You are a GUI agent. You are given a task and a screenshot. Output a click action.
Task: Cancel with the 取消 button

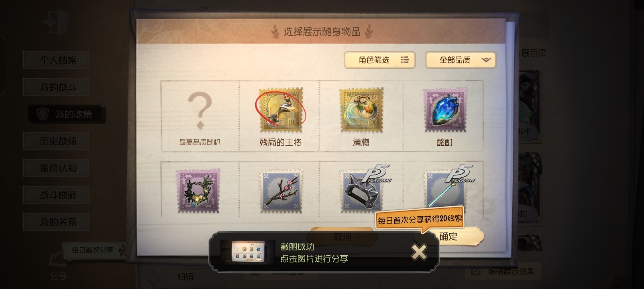pos(342,237)
